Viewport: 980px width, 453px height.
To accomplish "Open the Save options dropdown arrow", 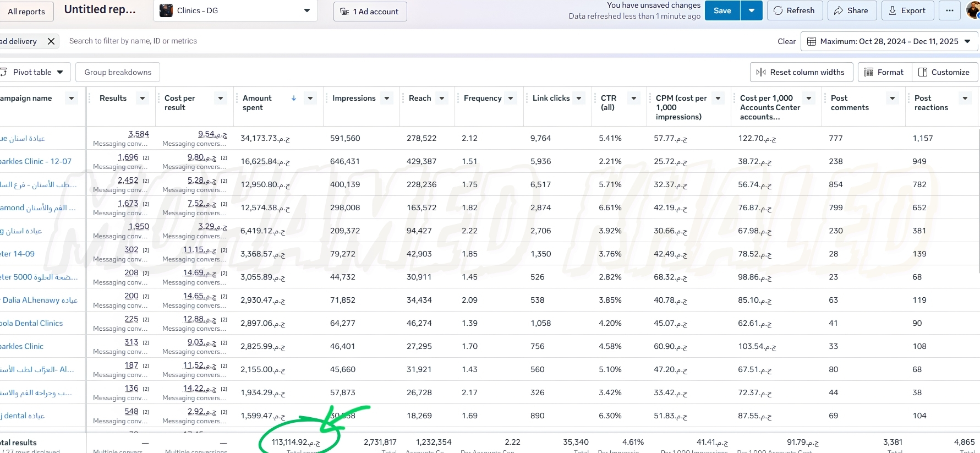I will (751, 10).
